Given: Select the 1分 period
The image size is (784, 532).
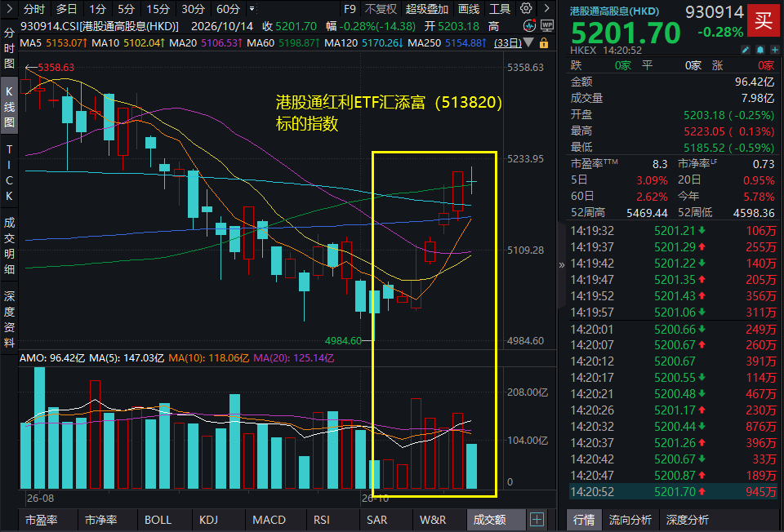Looking at the screenshot, I should [x=97, y=9].
